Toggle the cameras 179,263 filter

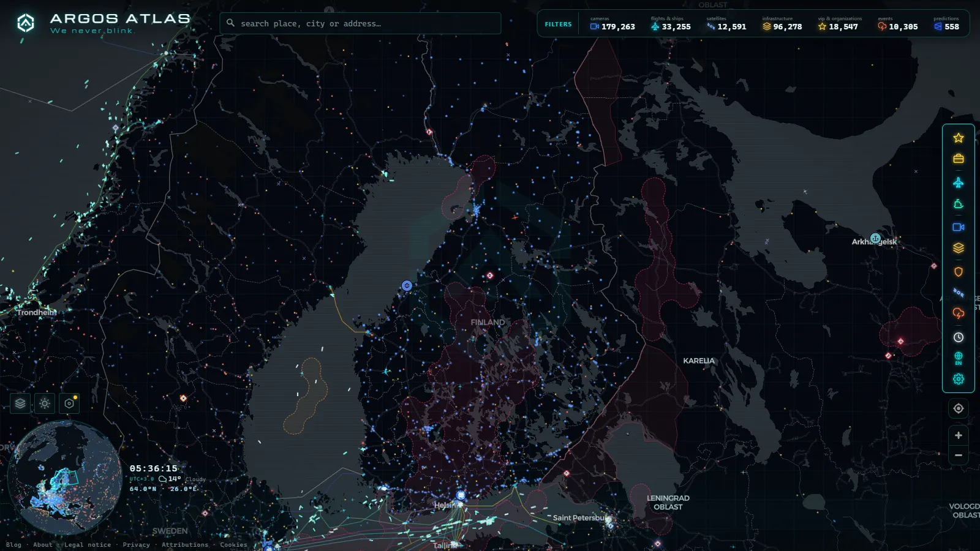click(612, 24)
